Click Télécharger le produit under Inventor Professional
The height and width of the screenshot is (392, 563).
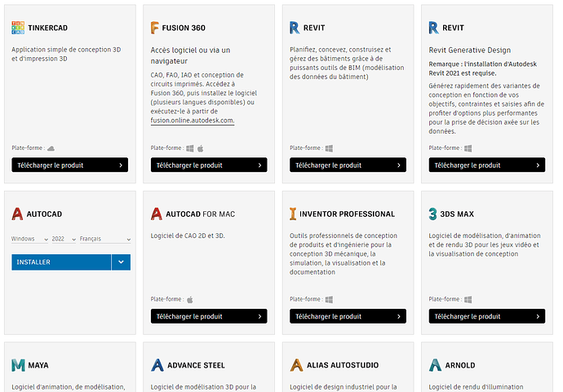pos(348,316)
